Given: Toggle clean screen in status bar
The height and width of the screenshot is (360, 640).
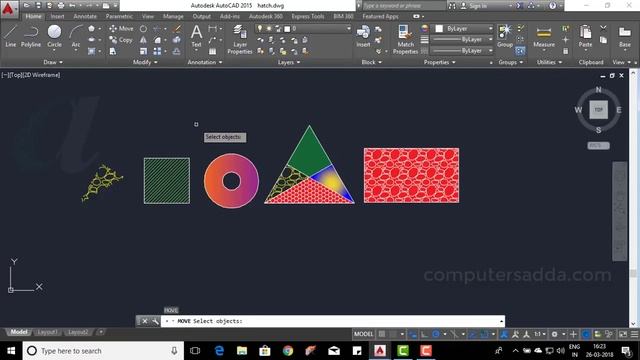Looking at the screenshot, I should pos(623,334).
